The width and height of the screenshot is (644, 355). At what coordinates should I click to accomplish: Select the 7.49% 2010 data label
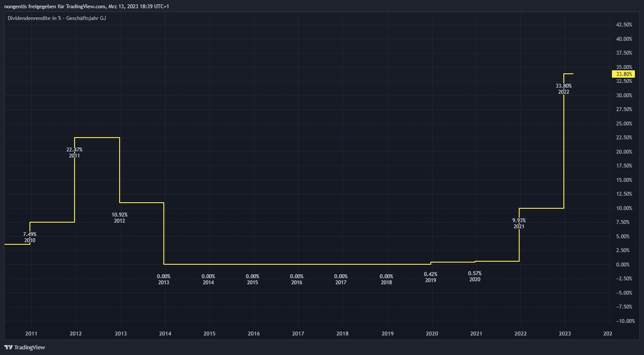click(x=30, y=237)
